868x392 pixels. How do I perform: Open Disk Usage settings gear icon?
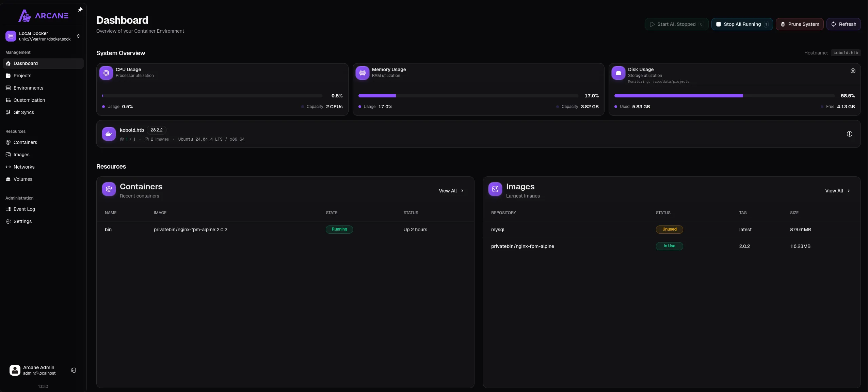point(853,71)
